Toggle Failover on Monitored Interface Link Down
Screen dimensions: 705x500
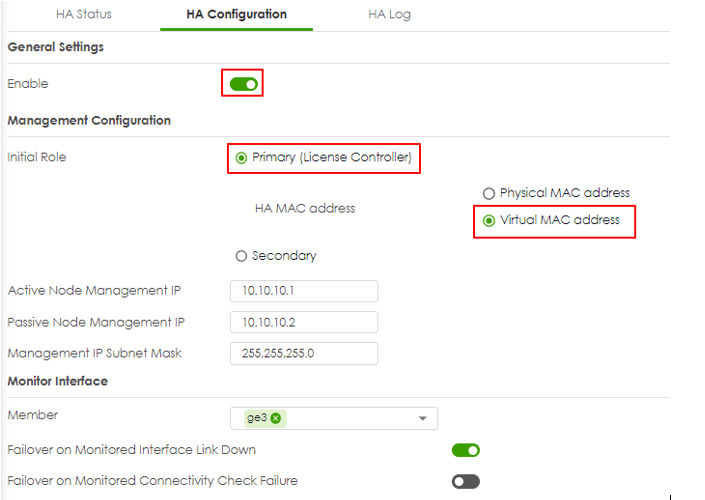coord(465,450)
